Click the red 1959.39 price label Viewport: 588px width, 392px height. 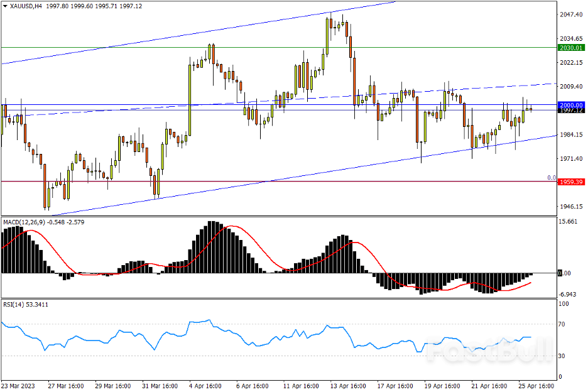tap(571, 182)
